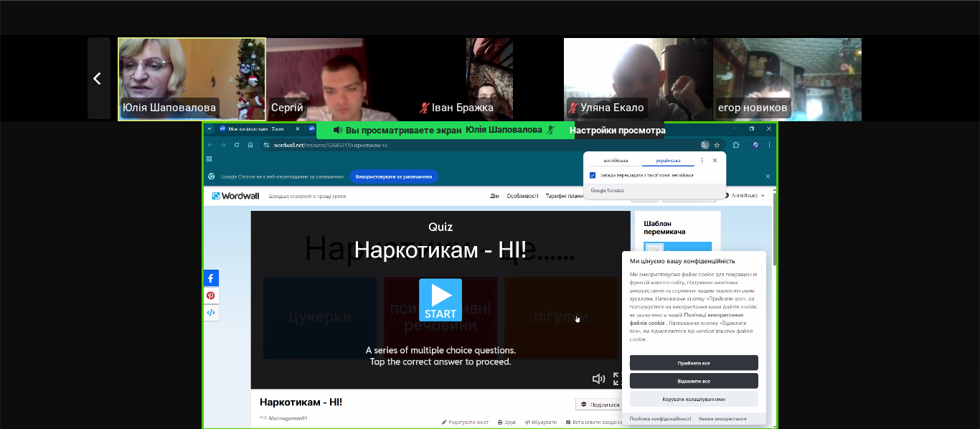Click the Використовувати за умовчанням button
980x429 pixels.
[x=394, y=176]
